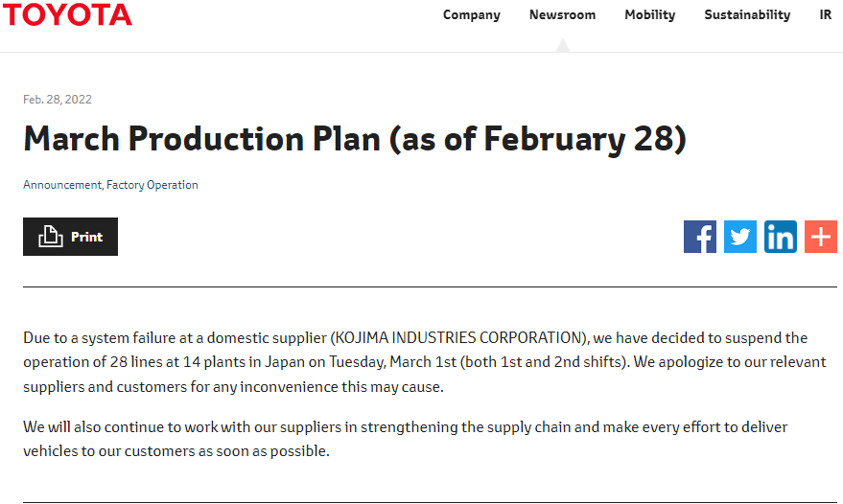The height and width of the screenshot is (504, 843).
Task: Open the Company menu
Action: (472, 14)
